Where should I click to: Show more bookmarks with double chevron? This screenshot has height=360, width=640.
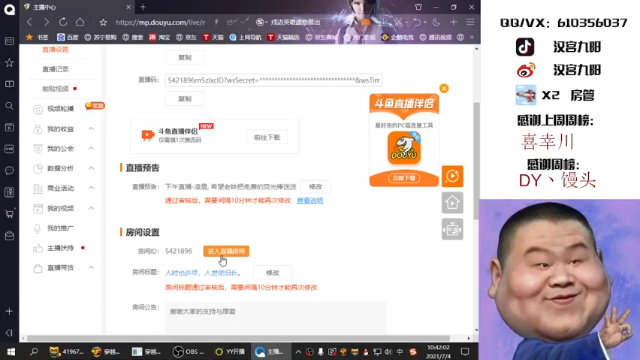pos(471,37)
